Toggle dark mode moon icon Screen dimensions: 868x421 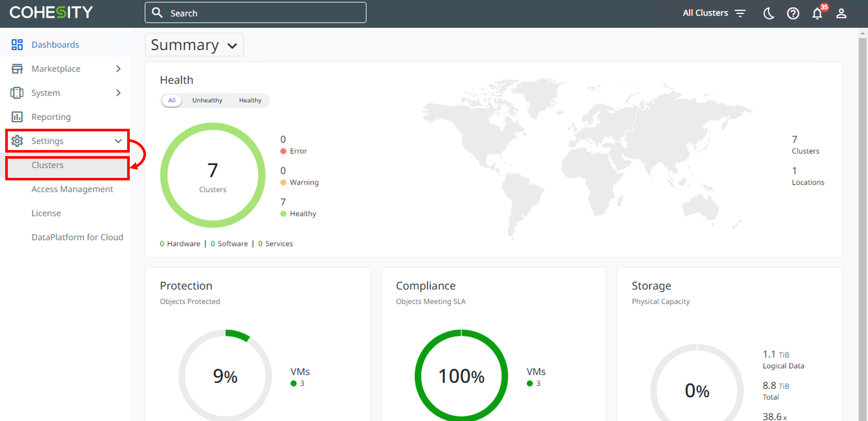click(x=769, y=13)
